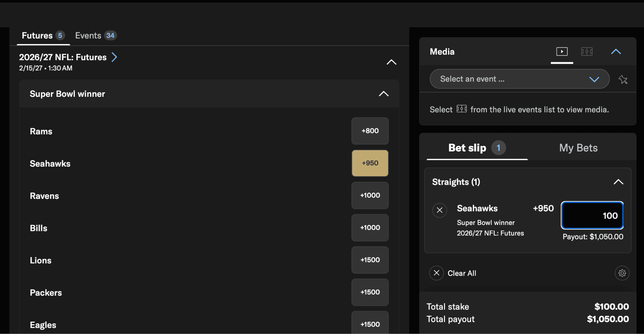Click the Payout: $1,050.00 text
644x334 pixels.
(593, 237)
